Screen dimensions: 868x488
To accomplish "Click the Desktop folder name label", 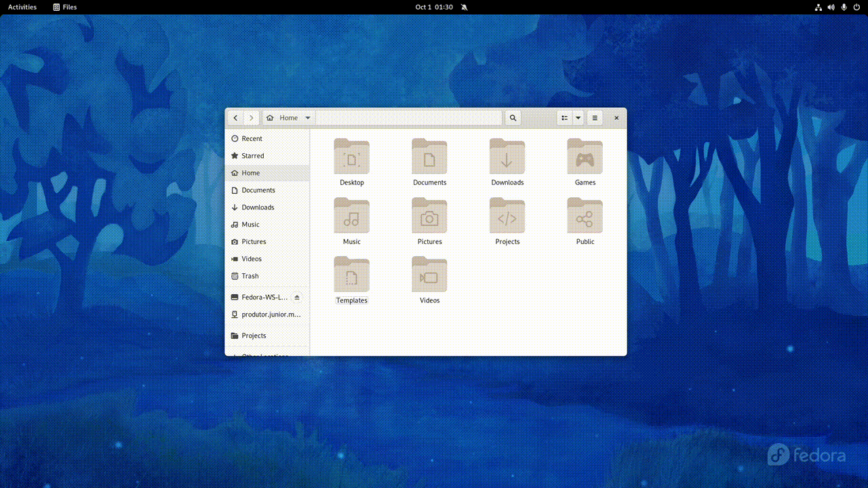I will pyautogui.click(x=352, y=182).
